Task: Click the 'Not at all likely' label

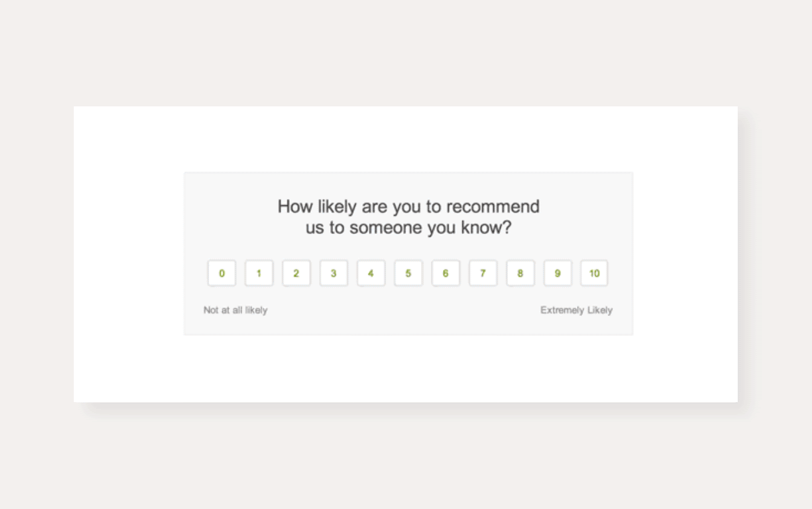Action: pyautogui.click(x=236, y=310)
